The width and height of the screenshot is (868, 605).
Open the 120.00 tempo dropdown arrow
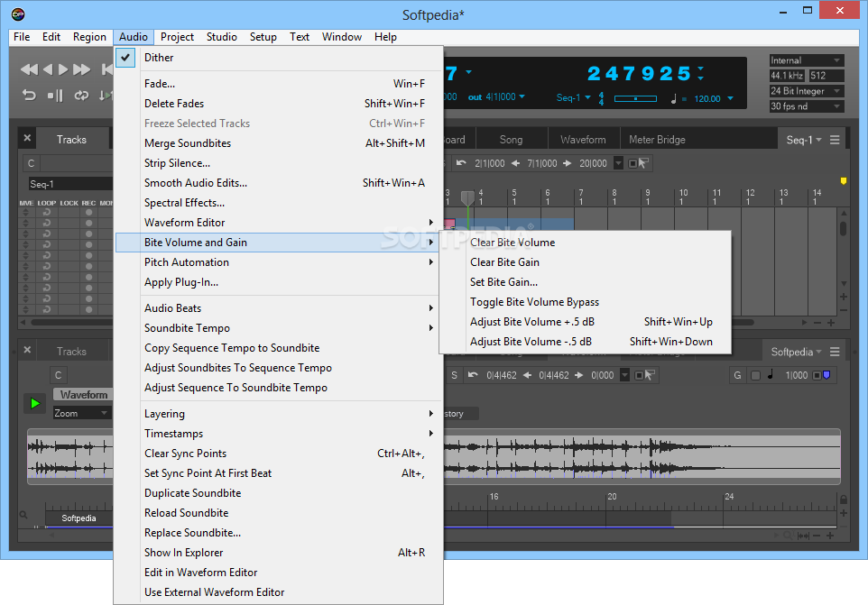click(x=730, y=98)
